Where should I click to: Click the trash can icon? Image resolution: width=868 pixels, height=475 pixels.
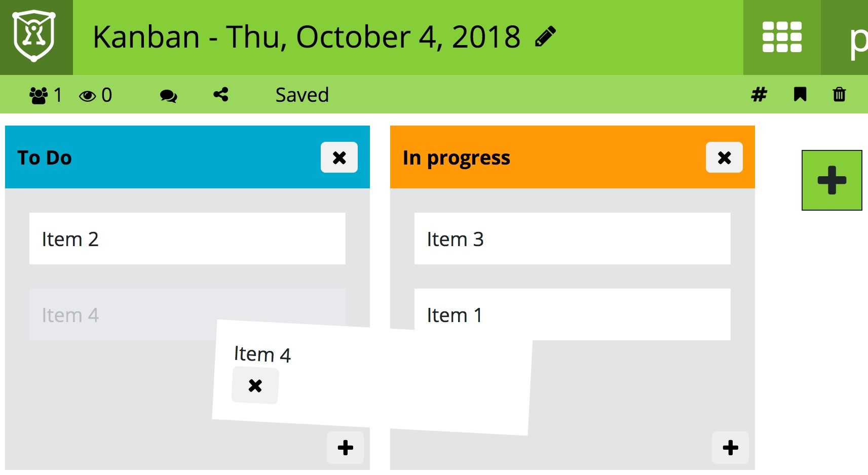[839, 95]
